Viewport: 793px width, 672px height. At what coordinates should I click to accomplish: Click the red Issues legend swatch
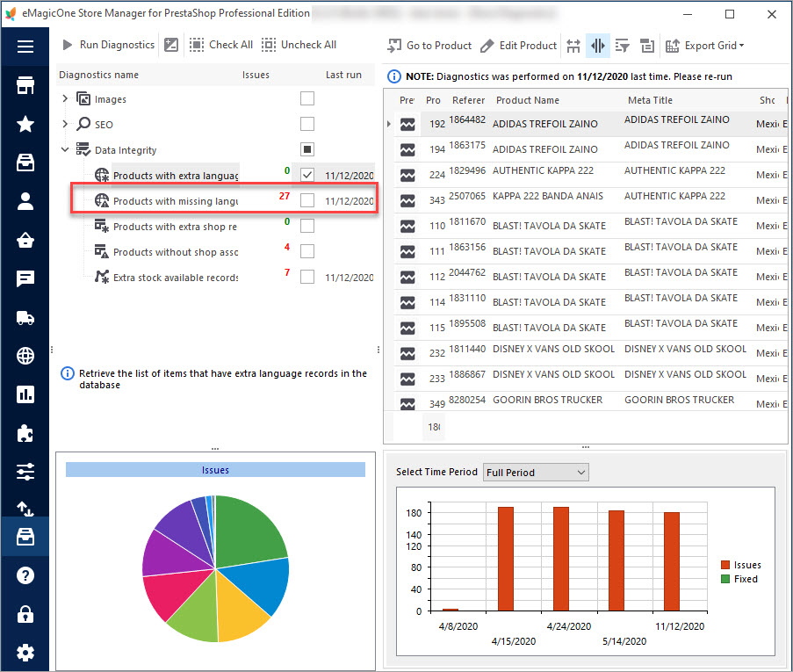725,565
